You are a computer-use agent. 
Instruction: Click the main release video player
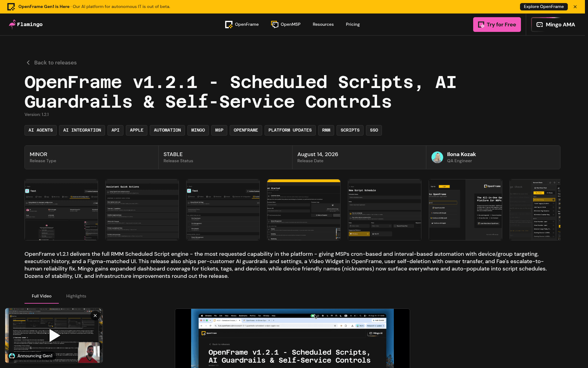pyautogui.click(x=292, y=338)
